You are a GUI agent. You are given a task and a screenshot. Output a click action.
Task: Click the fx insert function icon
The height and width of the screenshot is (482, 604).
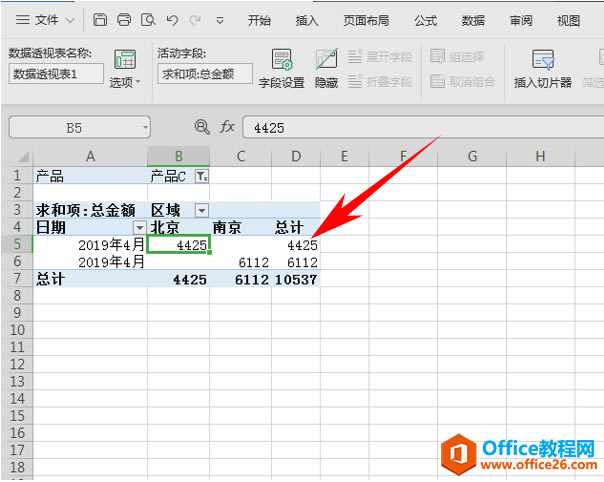[227, 127]
